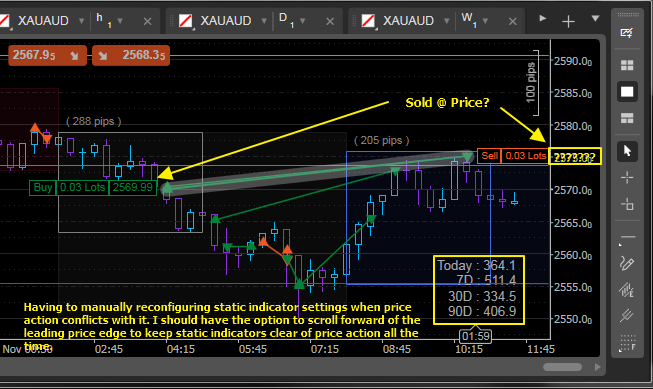Select the equidistant channel tool
653x389 pixels.
(x=627, y=289)
